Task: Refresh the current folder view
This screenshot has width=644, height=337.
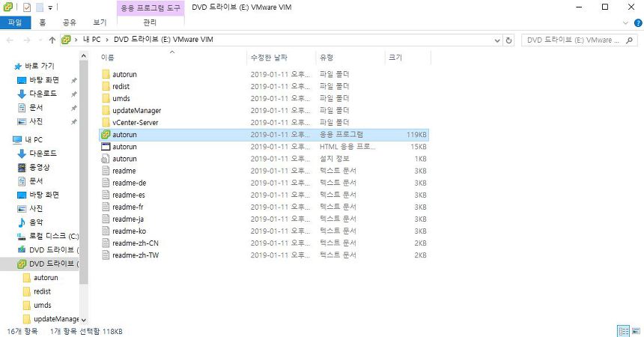Action: coord(509,40)
